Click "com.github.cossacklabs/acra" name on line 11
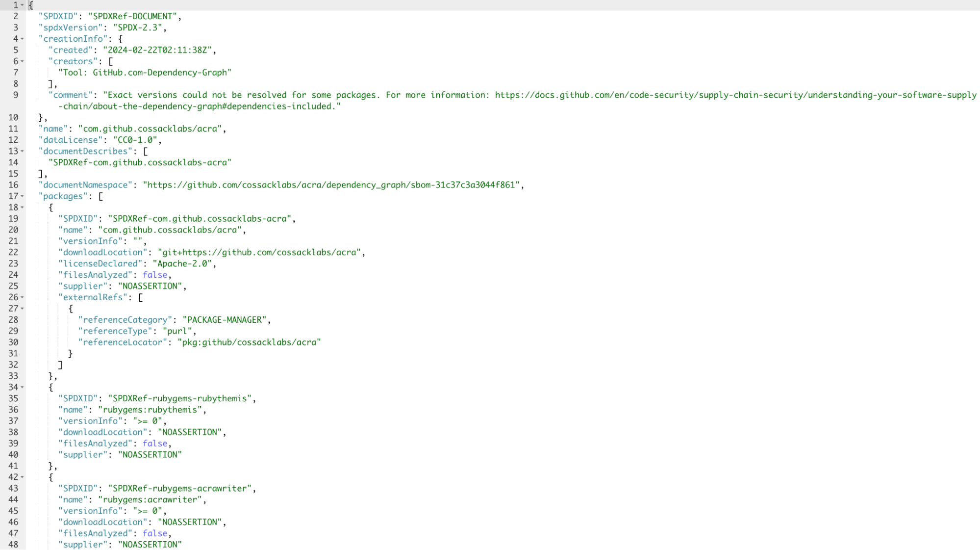 click(150, 129)
